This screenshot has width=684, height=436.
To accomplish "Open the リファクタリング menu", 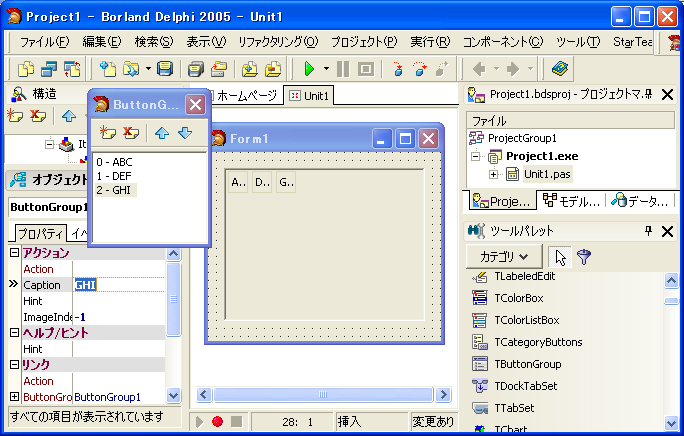I will pos(278,42).
